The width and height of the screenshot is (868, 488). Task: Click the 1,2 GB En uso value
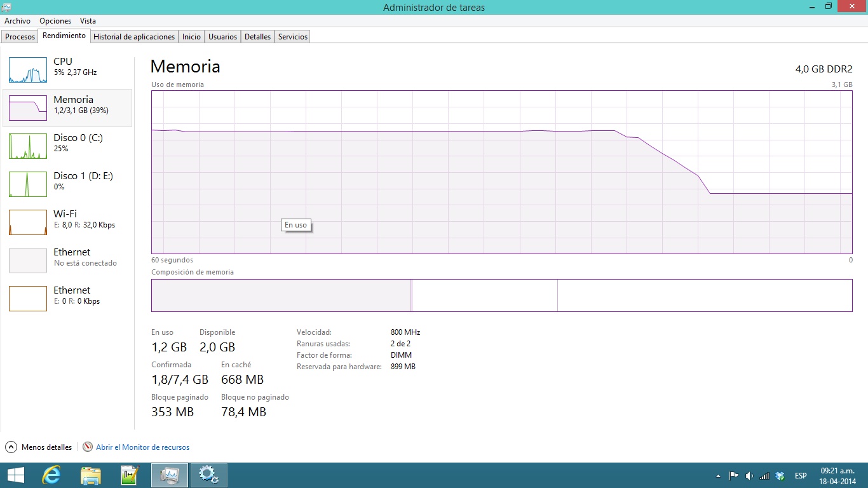tap(169, 347)
